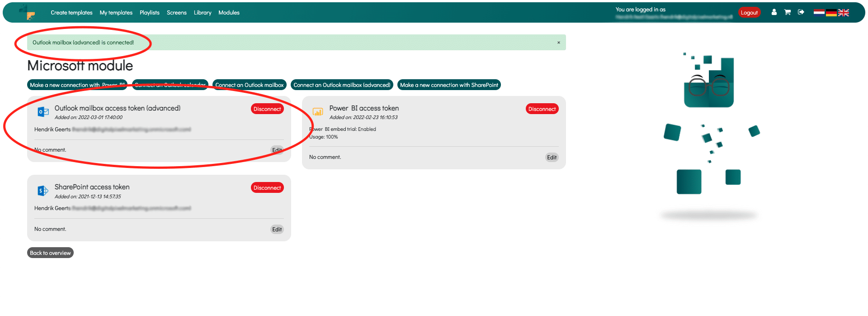The image size is (868, 316).
Task: Click the SharePoint icon on token card
Action: (43, 191)
